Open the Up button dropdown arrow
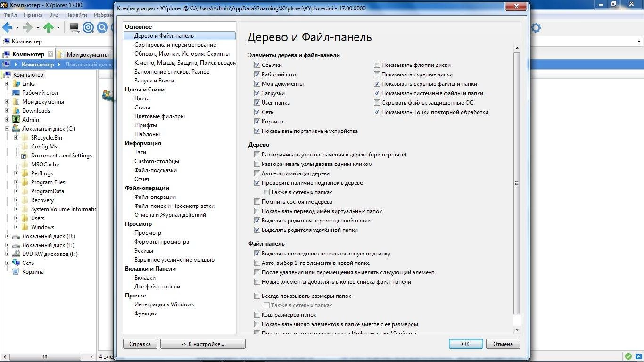This screenshot has height=362, width=644. [58, 27]
